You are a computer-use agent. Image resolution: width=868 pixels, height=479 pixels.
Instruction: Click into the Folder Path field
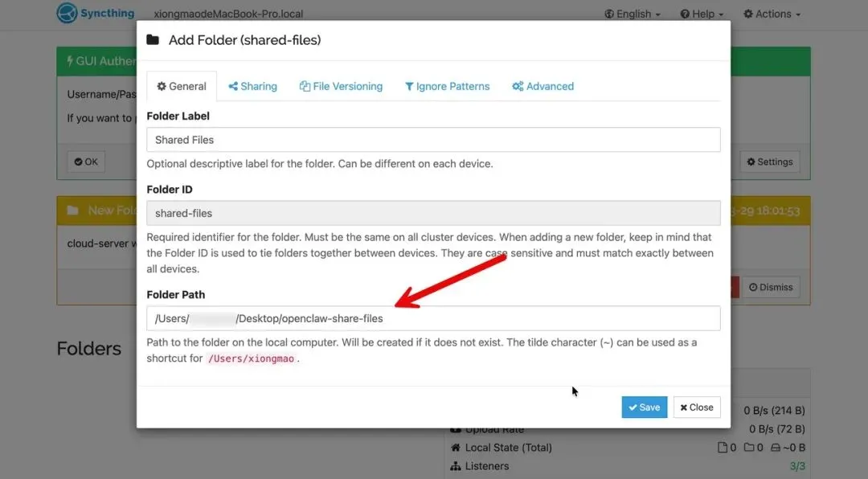point(433,318)
